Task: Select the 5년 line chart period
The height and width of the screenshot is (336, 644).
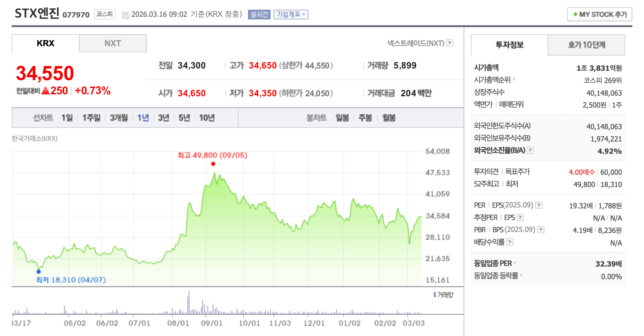Action: (x=184, y=118)
